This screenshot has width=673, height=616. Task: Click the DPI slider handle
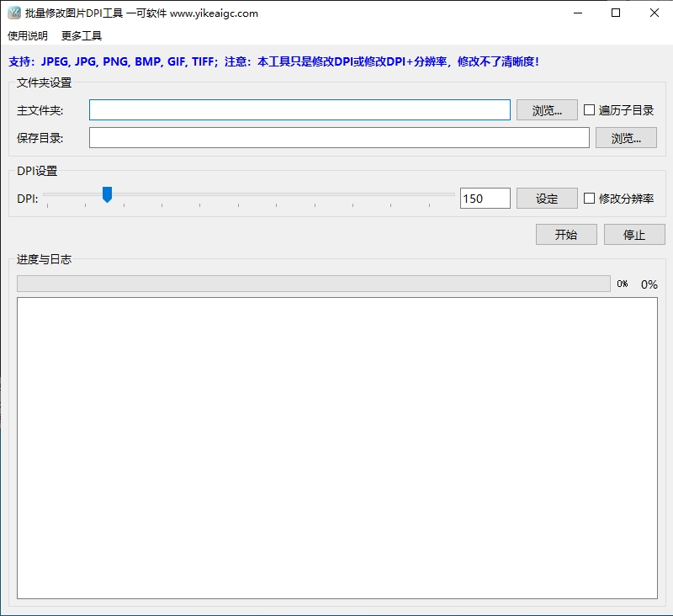coord(108,194)
